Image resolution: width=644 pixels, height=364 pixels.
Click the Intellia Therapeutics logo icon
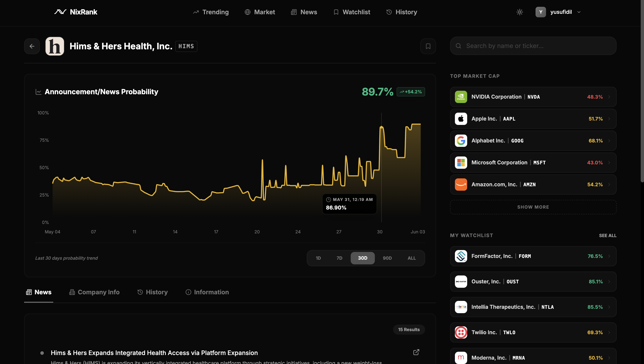(461, 307)
